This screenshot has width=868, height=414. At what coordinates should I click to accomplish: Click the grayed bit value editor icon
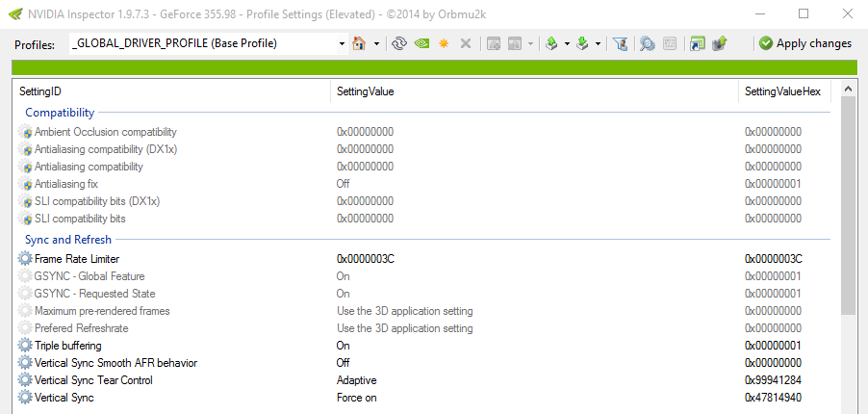[x=670, y=43]
